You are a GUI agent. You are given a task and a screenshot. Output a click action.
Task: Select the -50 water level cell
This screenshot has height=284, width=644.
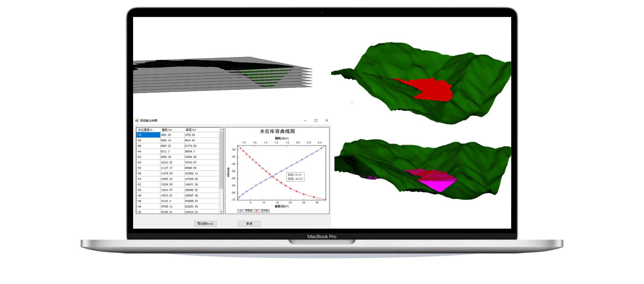coord(148,190)
